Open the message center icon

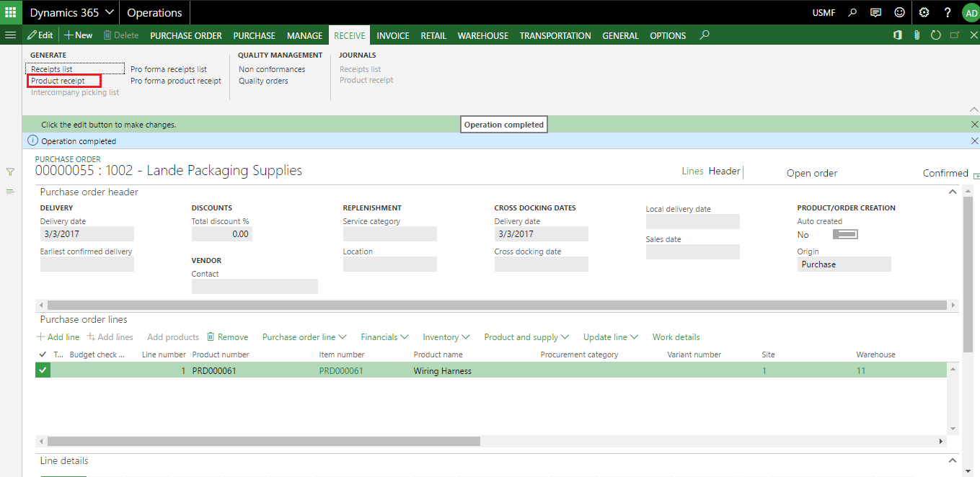(875, 12)
